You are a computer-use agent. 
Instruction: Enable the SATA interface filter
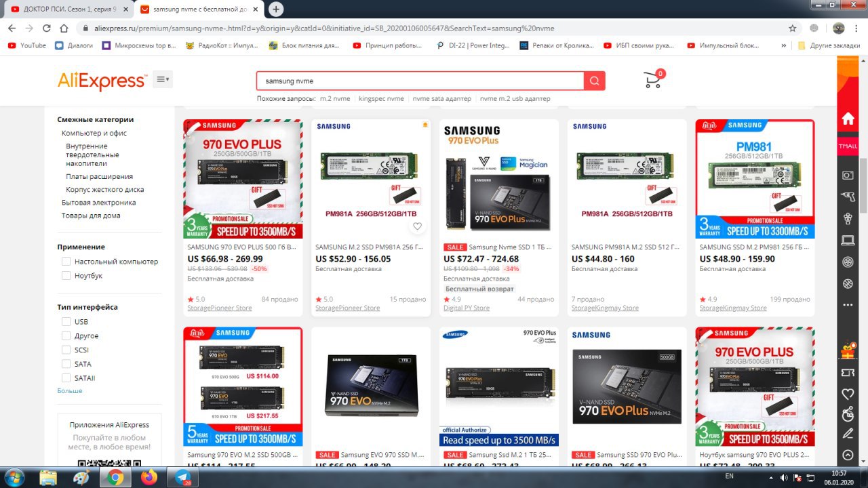[66, 364]
